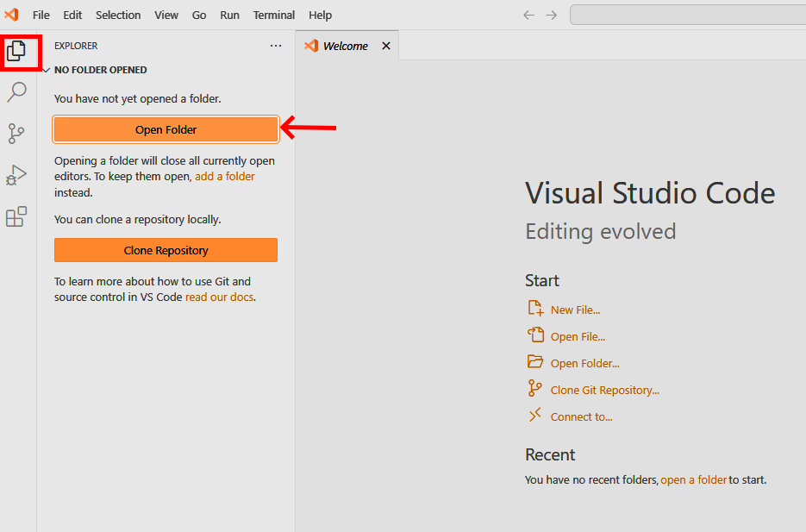Viewport: 806px width, 532px height.
Task: Open the Selection menu
Action: [x=118, y=15]
